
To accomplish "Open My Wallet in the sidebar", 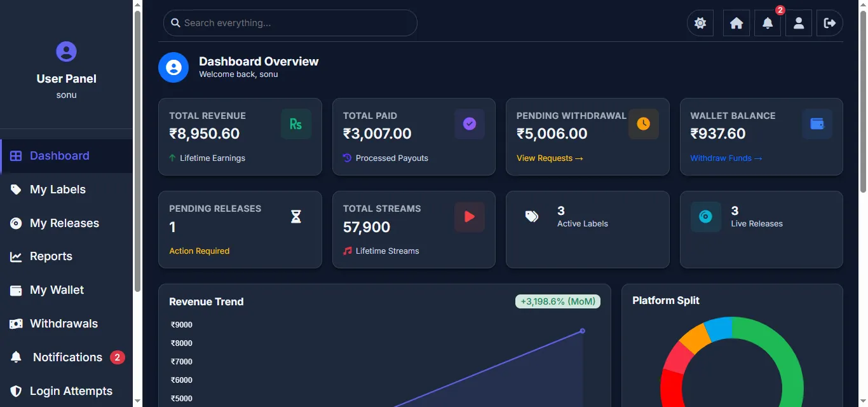I will click(x=66, y=290).
